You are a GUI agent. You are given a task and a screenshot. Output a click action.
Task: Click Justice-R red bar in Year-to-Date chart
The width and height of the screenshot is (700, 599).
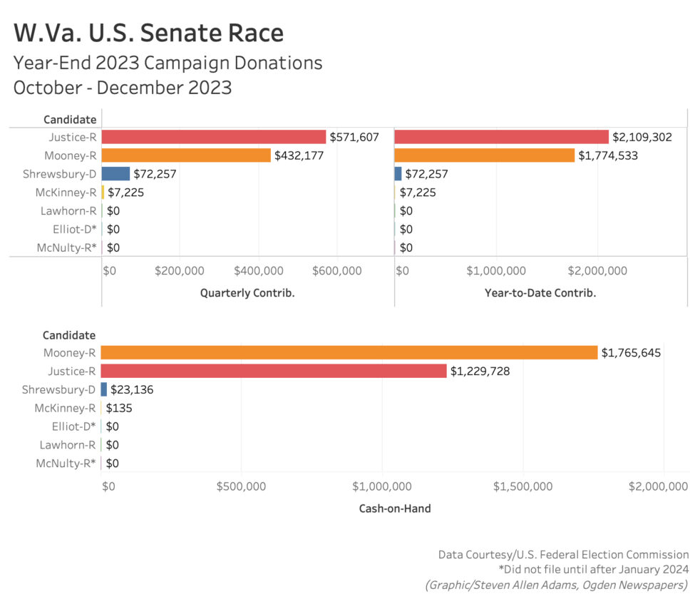pos(501,137)
